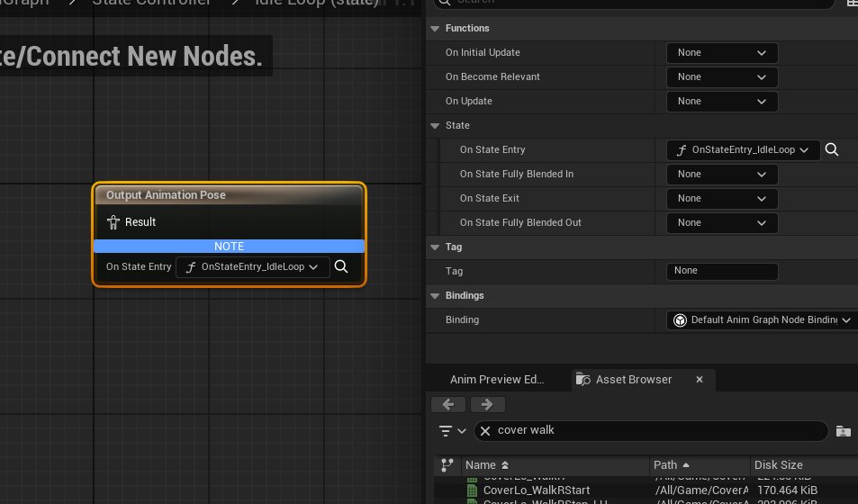Click the 170.464 KiB disk size cell

(x=787, y=490)
